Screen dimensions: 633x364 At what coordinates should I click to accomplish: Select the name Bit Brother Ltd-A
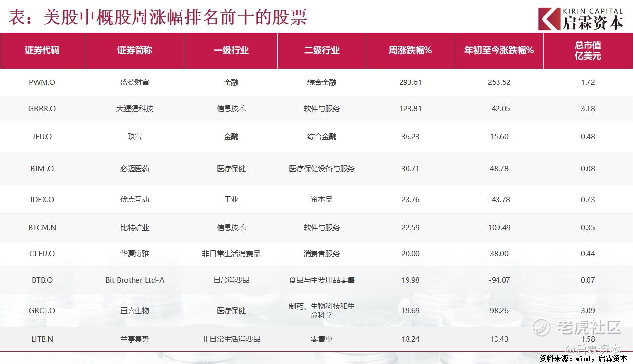point(135,280)
